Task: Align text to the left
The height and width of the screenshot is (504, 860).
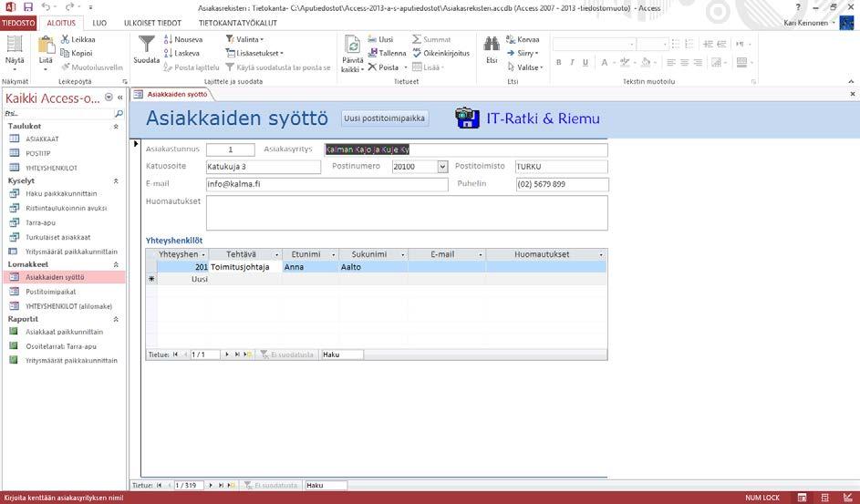Action: click(671, 63)
